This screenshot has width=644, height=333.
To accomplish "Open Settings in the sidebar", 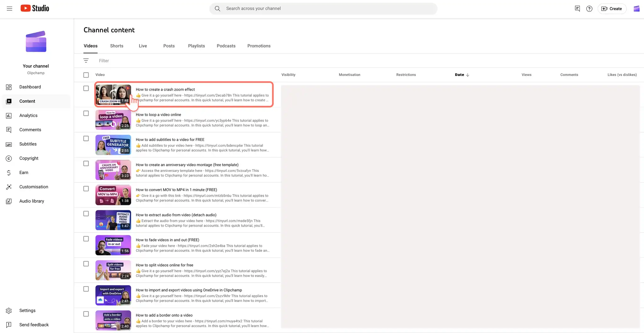I will 36,311.
